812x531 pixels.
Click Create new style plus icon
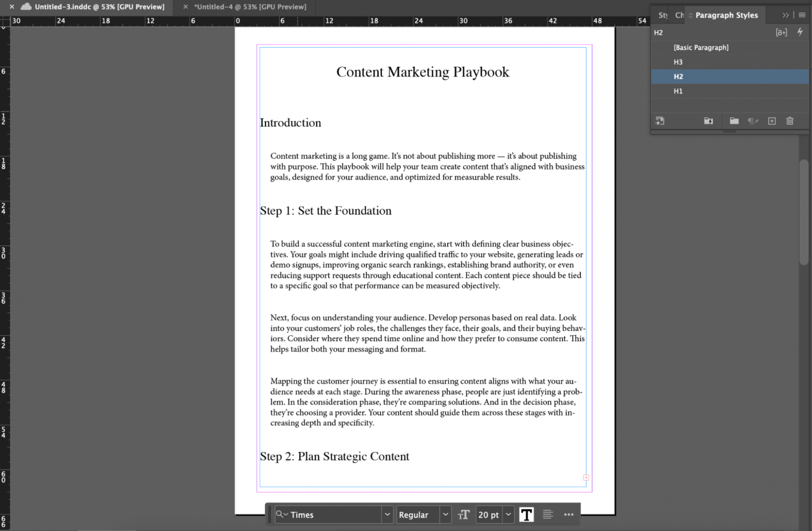click(772, 121)
